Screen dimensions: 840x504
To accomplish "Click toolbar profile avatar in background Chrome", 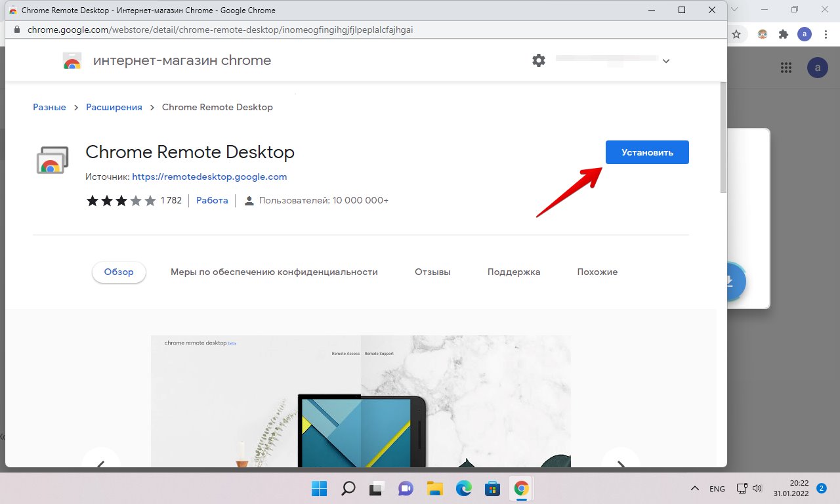I will pos(805,34).
